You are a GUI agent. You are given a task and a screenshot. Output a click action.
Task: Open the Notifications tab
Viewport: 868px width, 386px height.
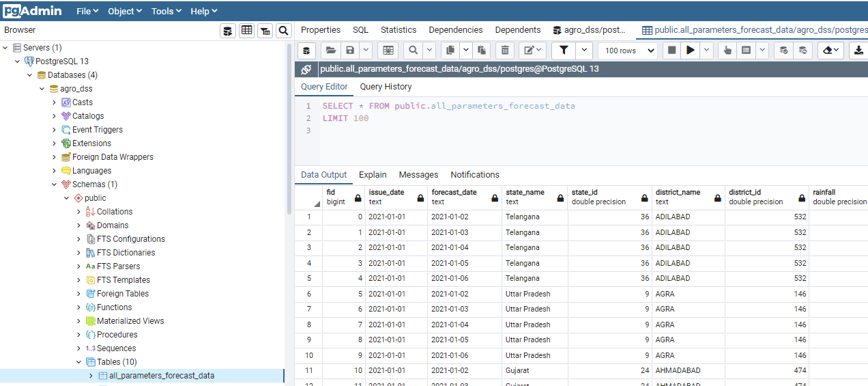coord(475,175)
